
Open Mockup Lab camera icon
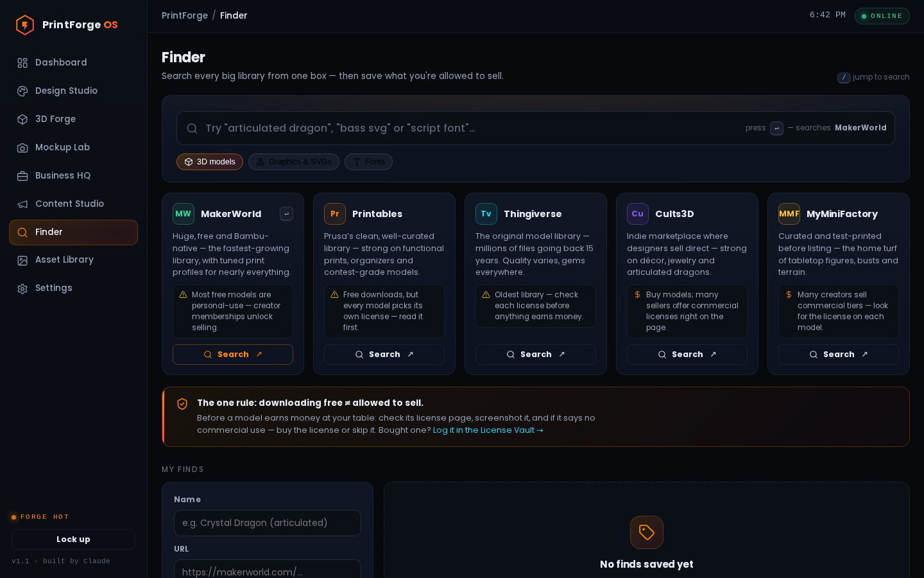pos(22,148)
